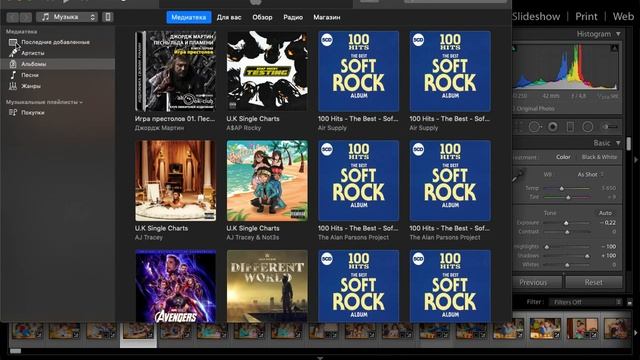Open artist link Джордж Мартин
The image size is (640, 360).
pos(159,128)
